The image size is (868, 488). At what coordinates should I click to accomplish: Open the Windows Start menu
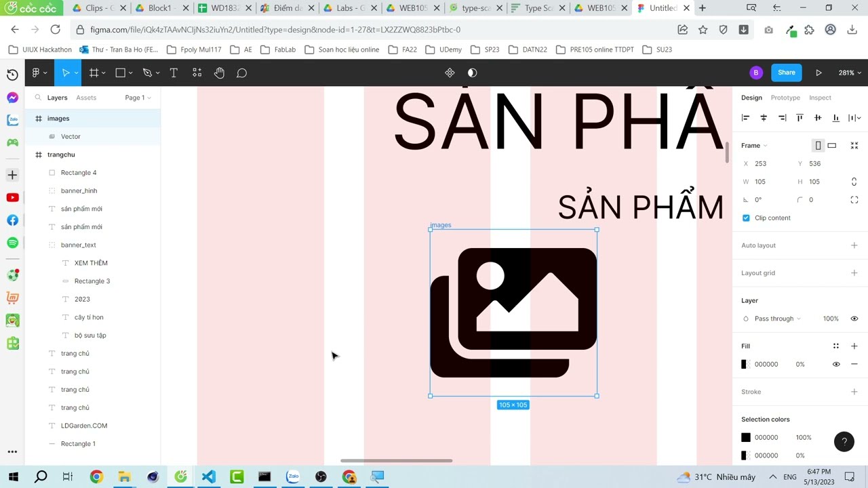[13, 476]
